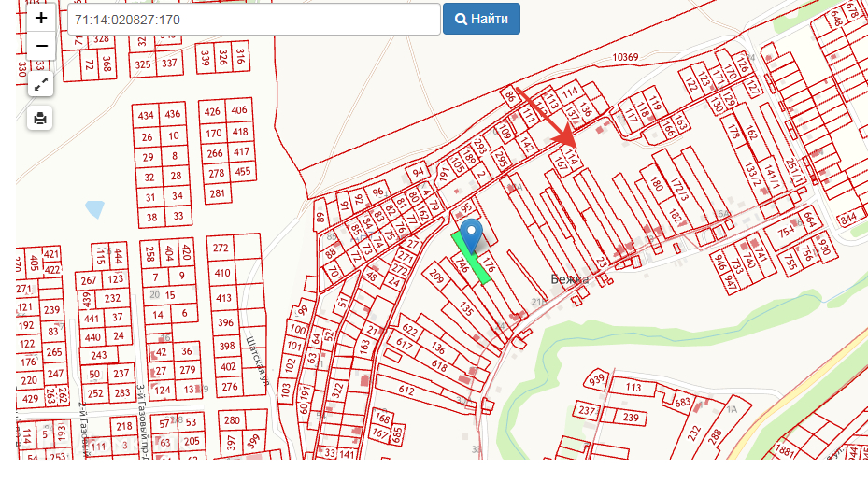
Task: Select parcel number 10369
Action: [x=625, y=57]
